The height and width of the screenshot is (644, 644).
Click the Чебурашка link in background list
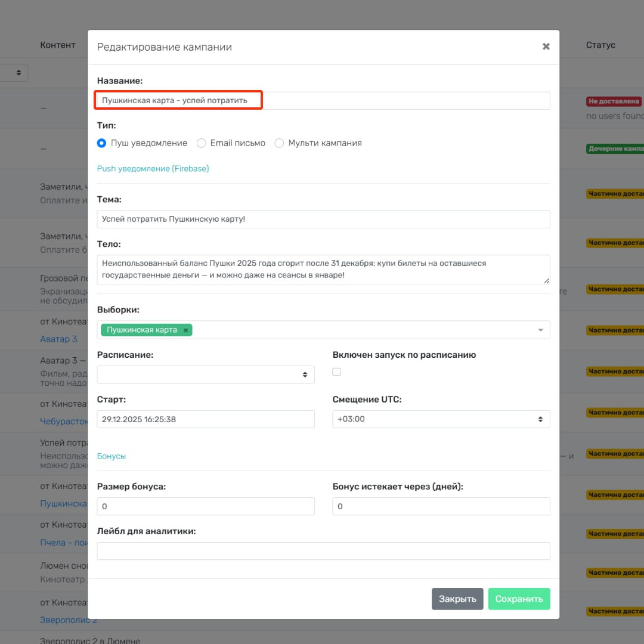click(x=64, y=422)
